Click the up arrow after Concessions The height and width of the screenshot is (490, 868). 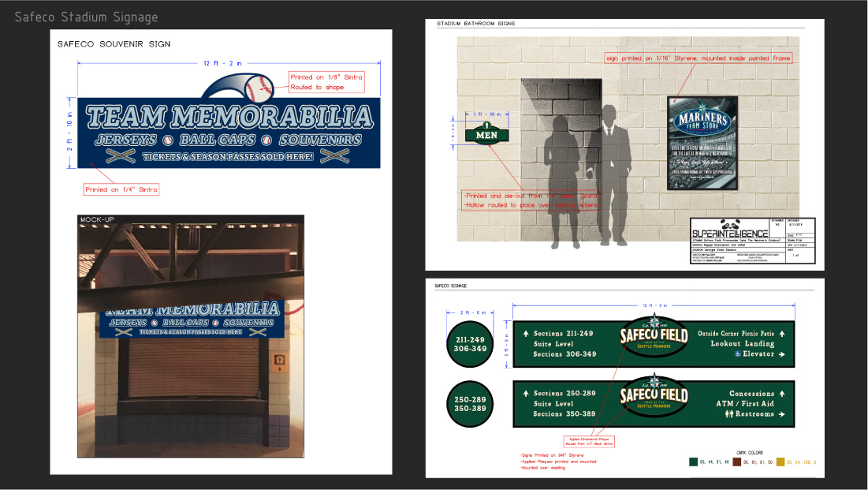[781, 394]
